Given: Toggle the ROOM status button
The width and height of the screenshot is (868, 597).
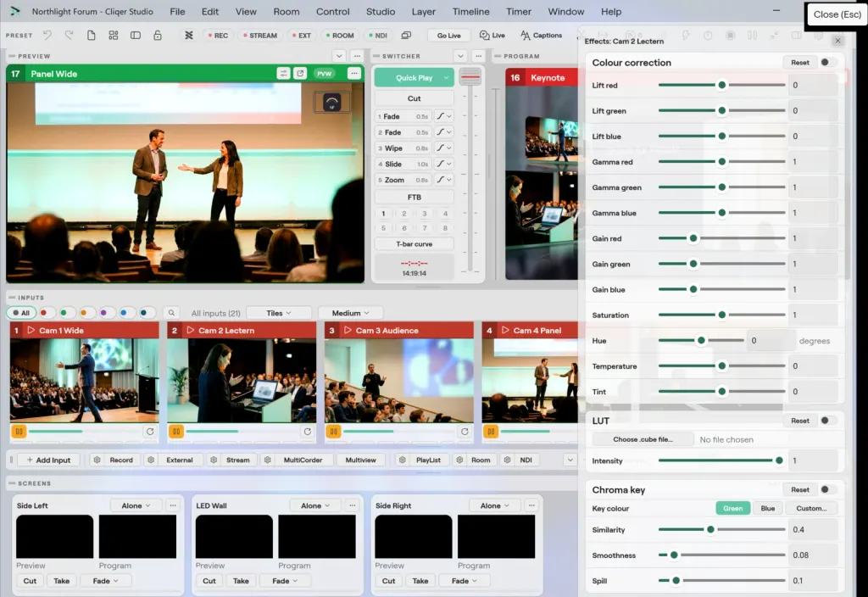Looking at the screenshot, I should click(339, 35).
